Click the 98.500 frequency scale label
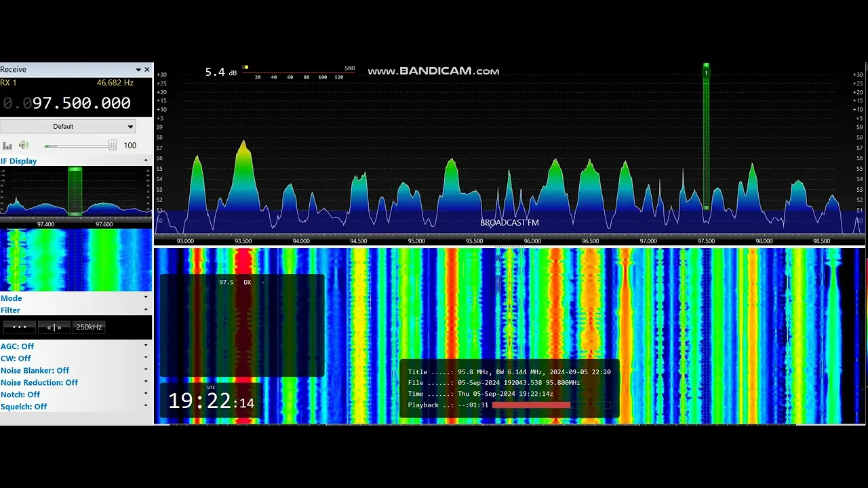The width and height of the screenshot is (868, 488). point(821,241)
